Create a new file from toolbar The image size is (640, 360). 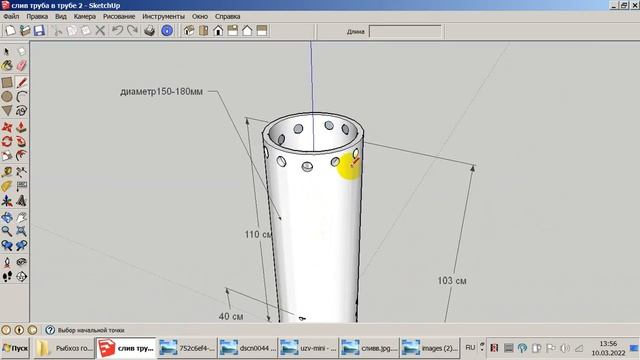point(11,31)
